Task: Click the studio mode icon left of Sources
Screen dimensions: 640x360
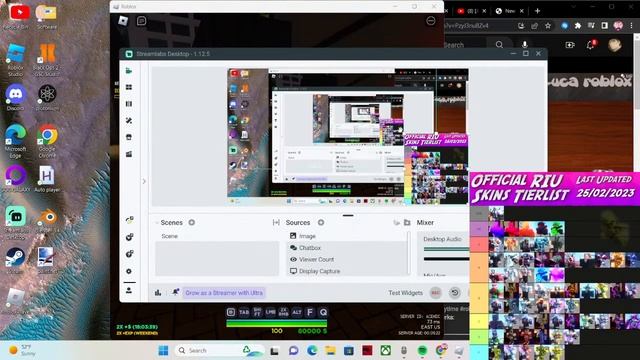Action: [x=276, y=222]
